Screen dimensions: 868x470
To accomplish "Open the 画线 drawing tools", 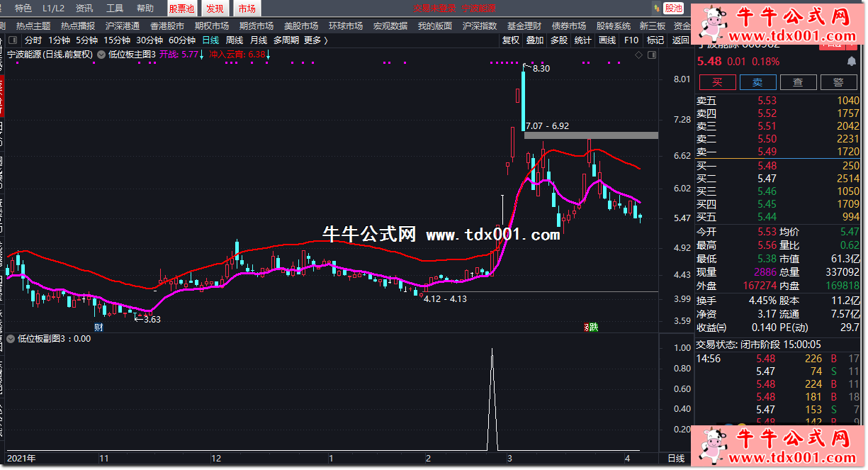I will (x=607, y=40).
